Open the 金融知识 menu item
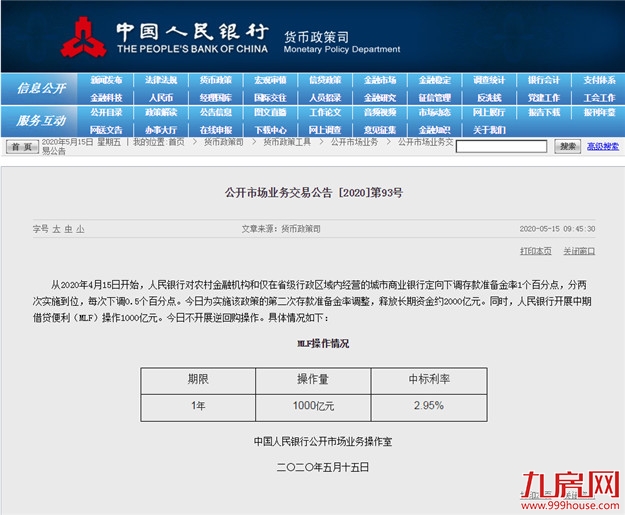The height and width of the screenshot is (515, 625). click(x=434, y=130)
